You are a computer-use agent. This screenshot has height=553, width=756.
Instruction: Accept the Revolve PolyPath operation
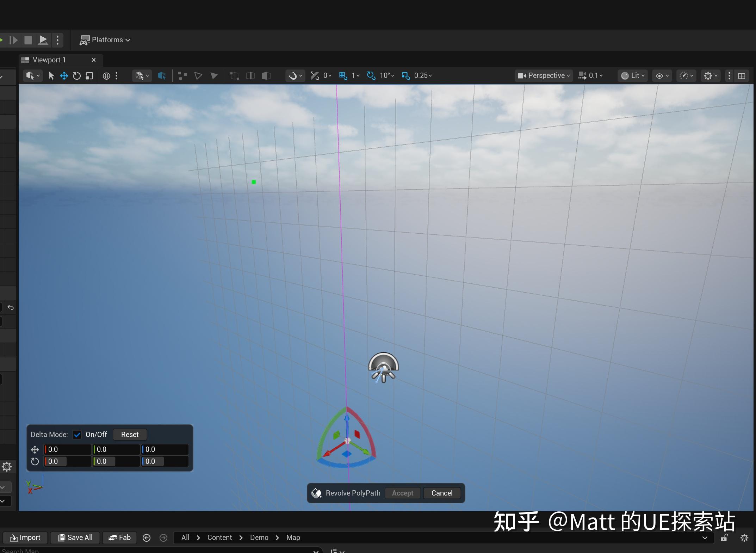coord(402,493)
